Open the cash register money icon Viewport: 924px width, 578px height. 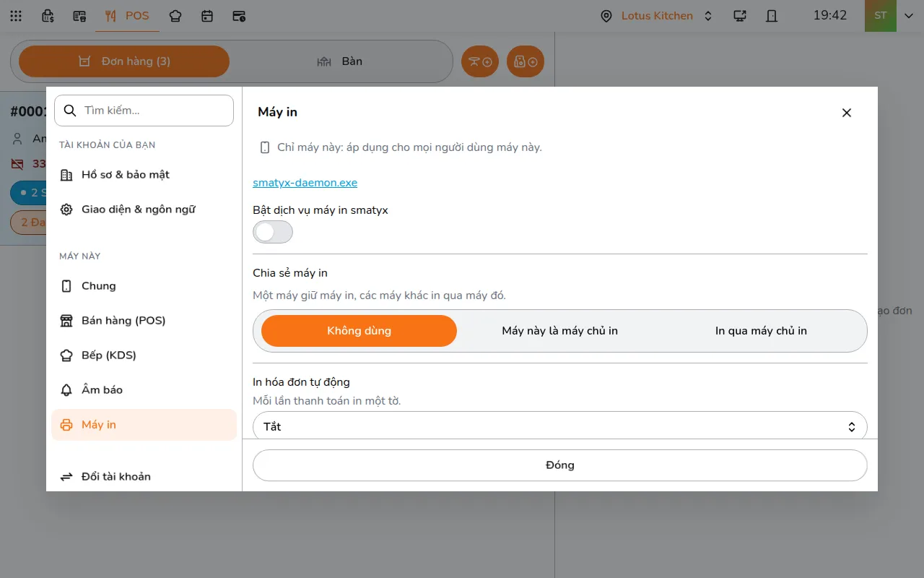point(48,16)
